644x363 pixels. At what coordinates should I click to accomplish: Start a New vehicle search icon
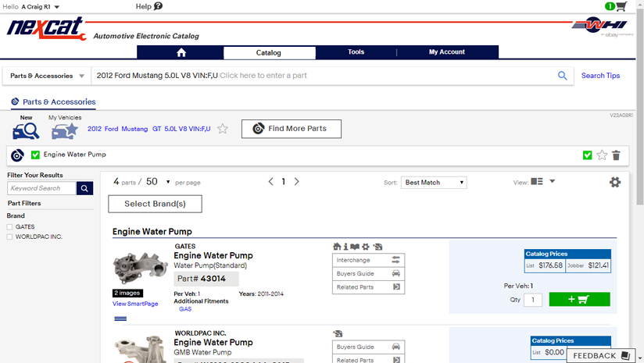(x=26, y=131)
